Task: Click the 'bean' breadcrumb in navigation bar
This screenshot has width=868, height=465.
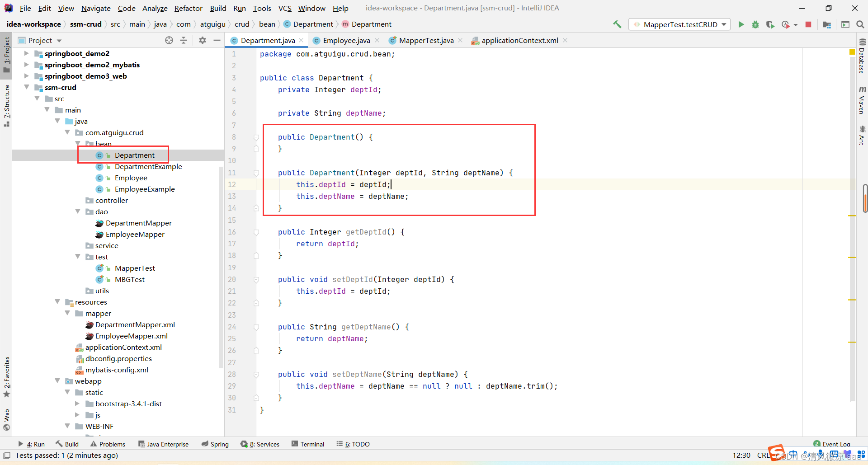Action: [267, 24]
